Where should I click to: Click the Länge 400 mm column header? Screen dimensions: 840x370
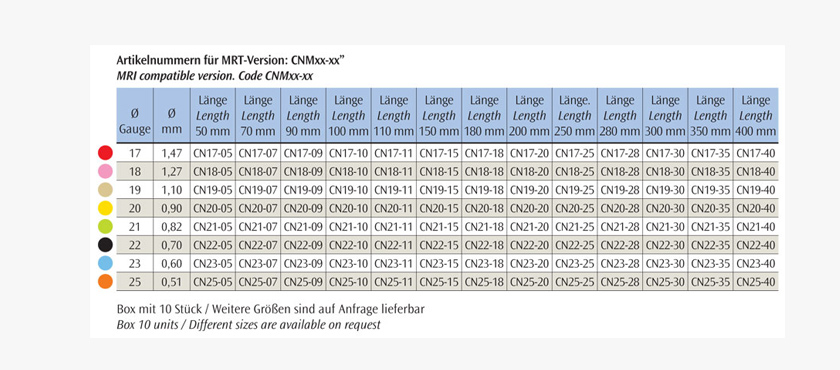[x=755, y=116]
